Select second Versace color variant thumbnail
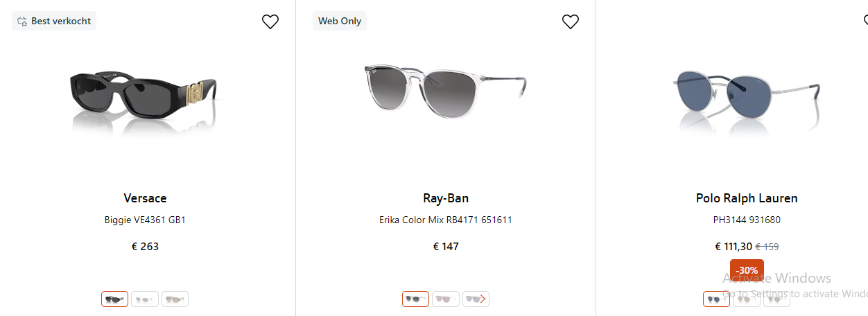 click(145, 299)
